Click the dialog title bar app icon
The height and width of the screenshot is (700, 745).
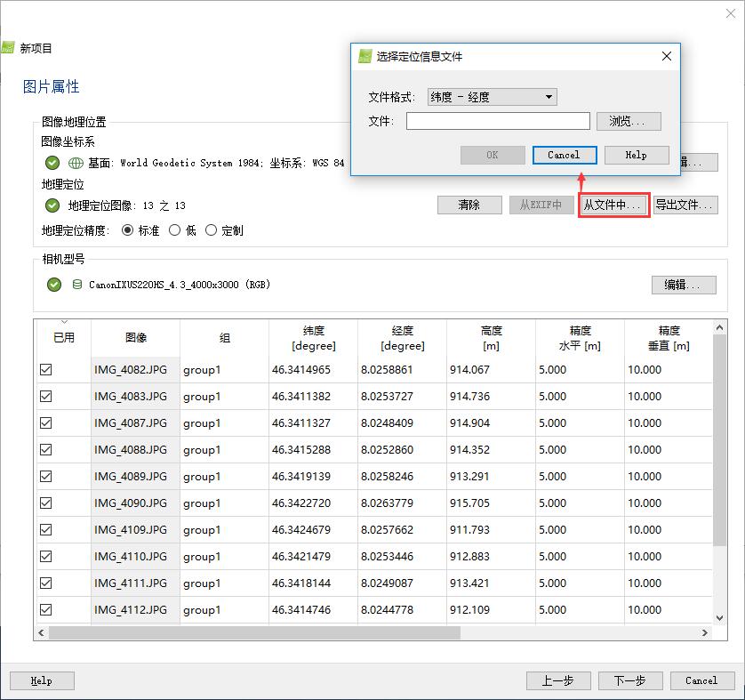364,56
